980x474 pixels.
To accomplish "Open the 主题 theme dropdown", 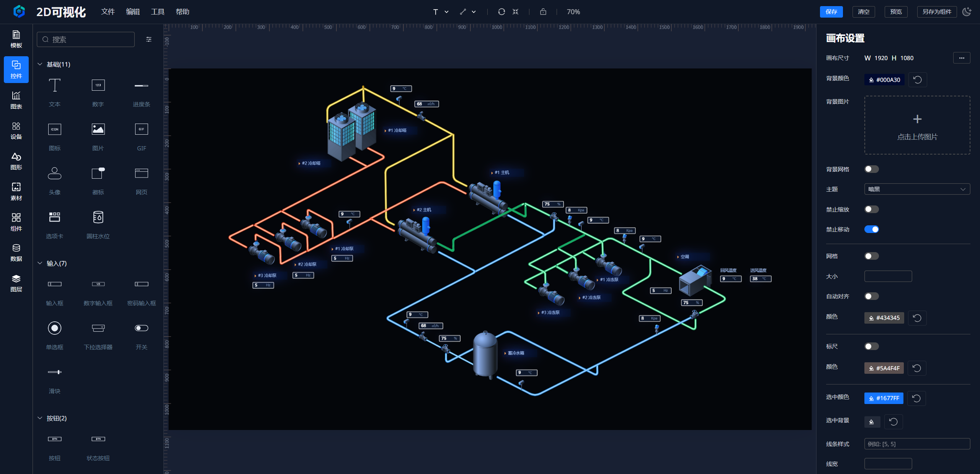I will coord(916,189).
